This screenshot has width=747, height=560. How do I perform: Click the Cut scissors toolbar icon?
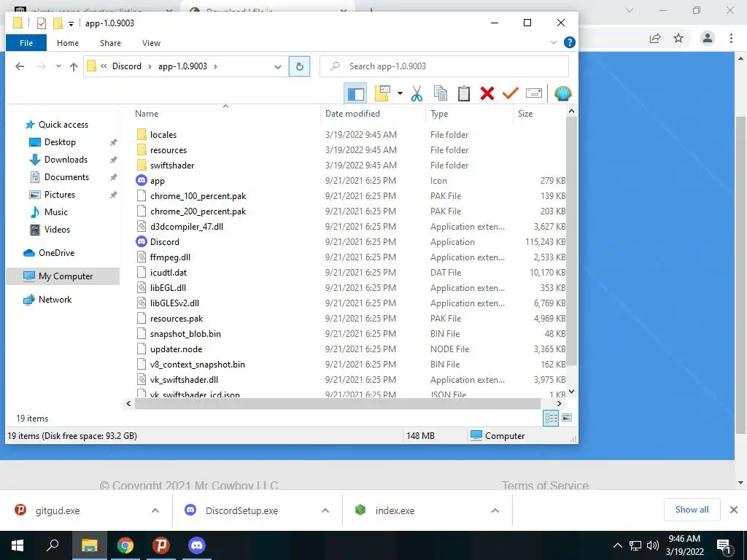tap(417, 93)
